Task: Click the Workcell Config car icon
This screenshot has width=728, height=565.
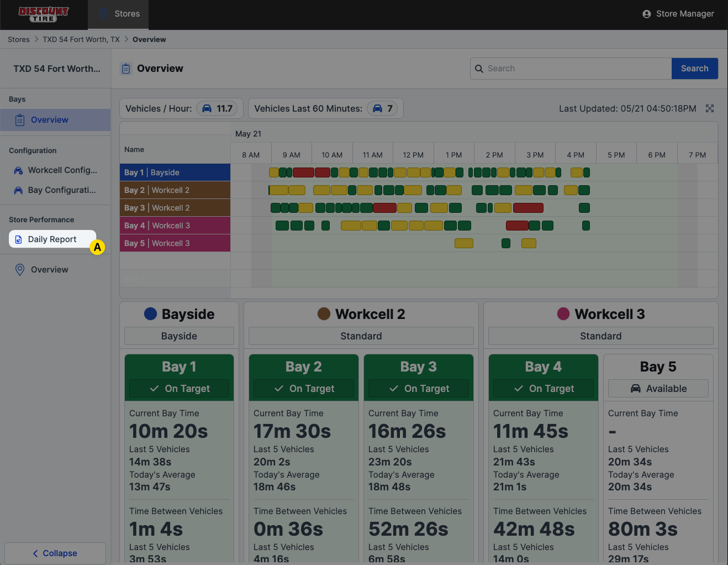Action: [x=19, y=170]
